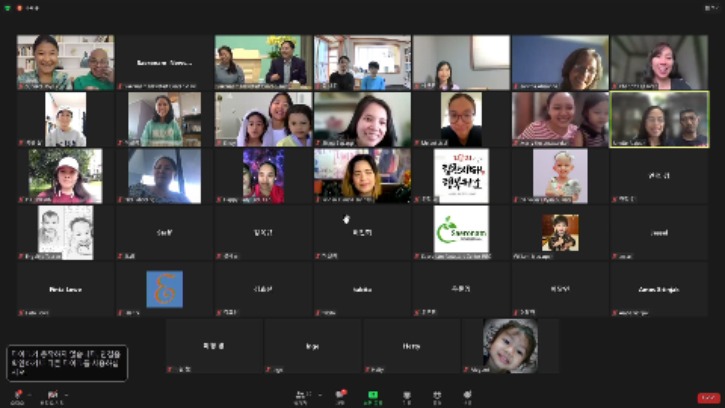Open the View menu at top right
Viewport: 725px width, 408px height.
click(711, 8)
